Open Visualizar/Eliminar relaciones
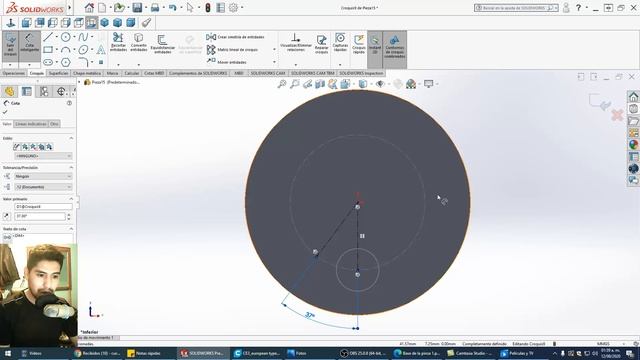This screenshot has height=360, width=640. 296,43
